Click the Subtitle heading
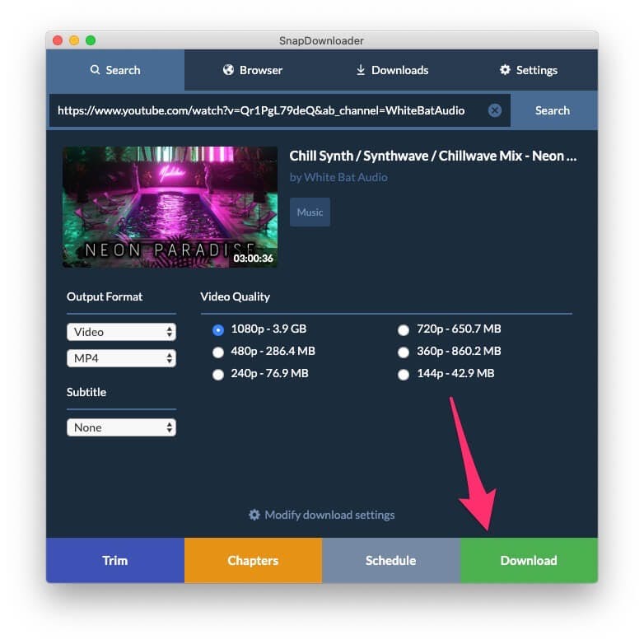 click(x=86, y=392)
